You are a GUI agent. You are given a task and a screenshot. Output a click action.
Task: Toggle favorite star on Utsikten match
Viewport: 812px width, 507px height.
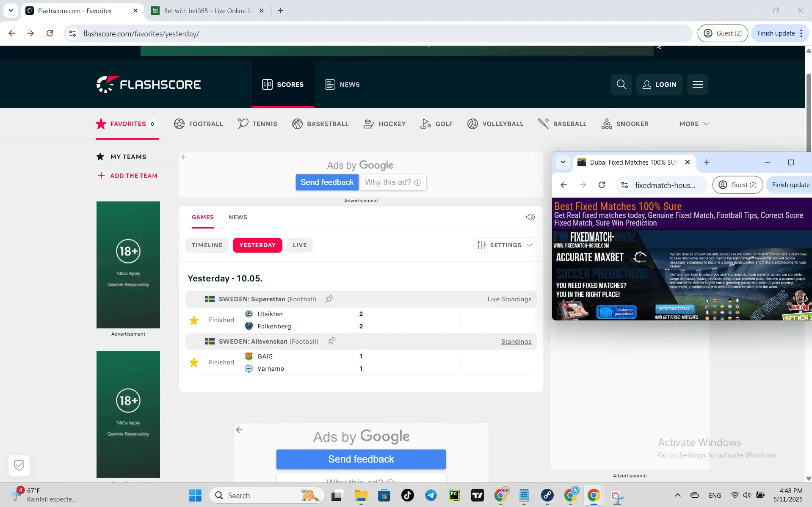coord(193,320)
